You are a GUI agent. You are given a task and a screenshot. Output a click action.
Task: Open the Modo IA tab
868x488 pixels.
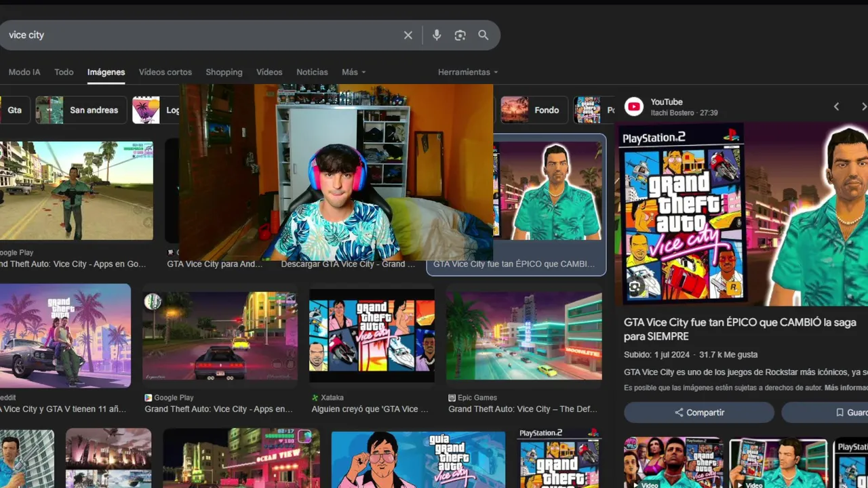coord(24,73)
